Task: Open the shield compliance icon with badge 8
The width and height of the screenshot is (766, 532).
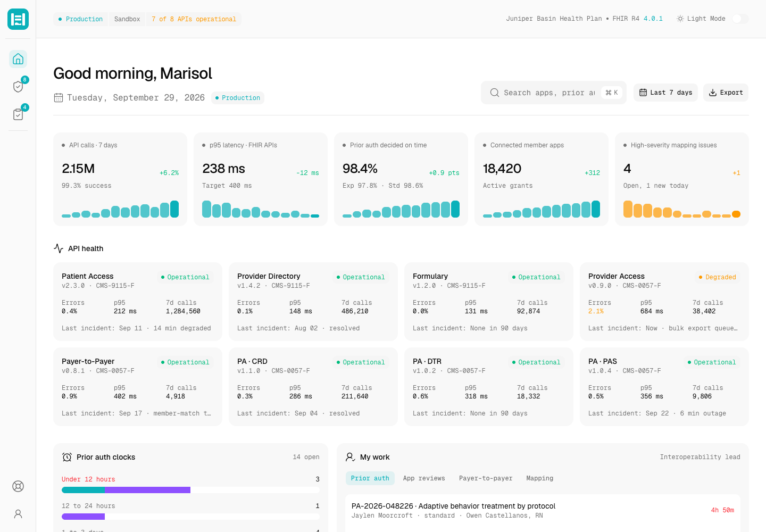Action: (x=18, y=87)
